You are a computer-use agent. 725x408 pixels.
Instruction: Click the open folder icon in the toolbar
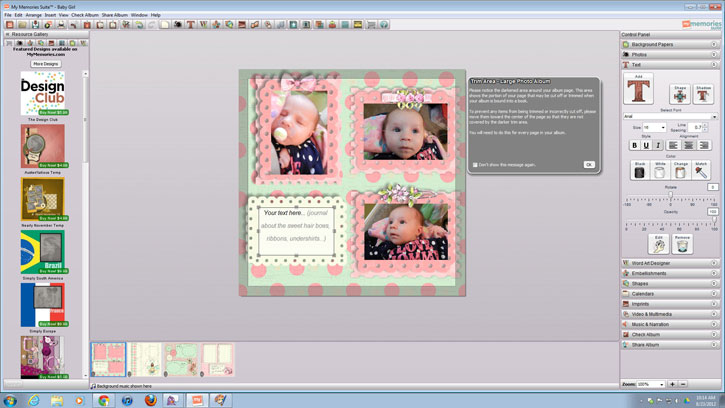coord(23,25)
